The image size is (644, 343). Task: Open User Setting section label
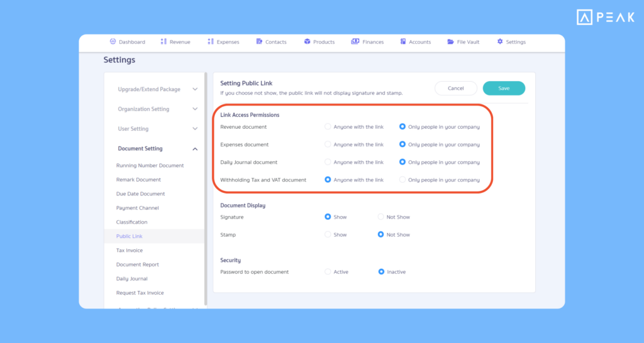tap(133, 128)
